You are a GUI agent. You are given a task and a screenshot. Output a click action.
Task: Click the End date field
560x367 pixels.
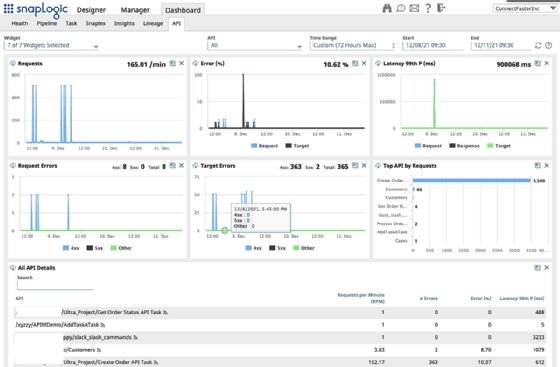pyautogui.click(x=500, y=45)
